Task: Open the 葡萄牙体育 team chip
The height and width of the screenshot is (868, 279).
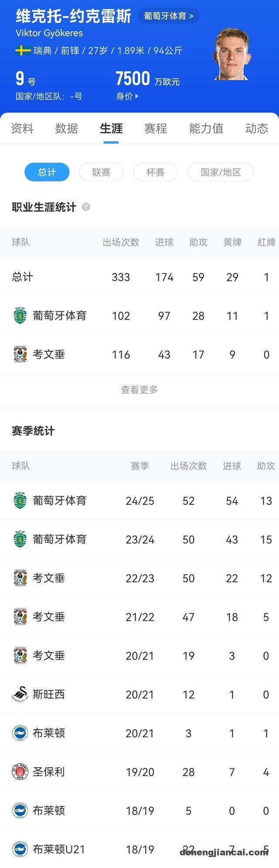Action: click(169, 16)
